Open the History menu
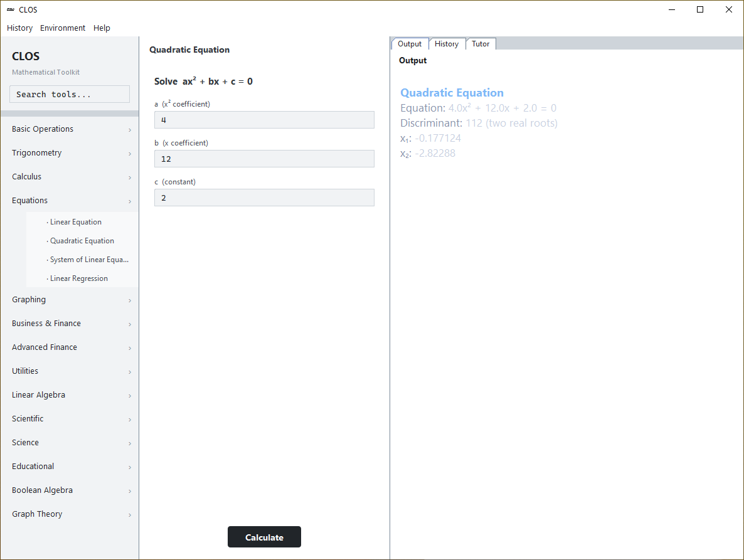The height and width of the screenshot is (560, 744). pos(20,28)
